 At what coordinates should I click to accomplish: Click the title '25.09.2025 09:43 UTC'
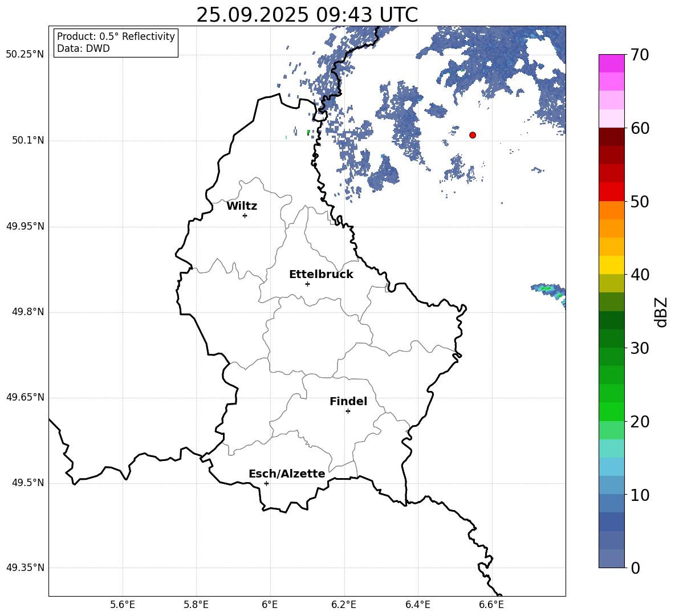(307, 15)
